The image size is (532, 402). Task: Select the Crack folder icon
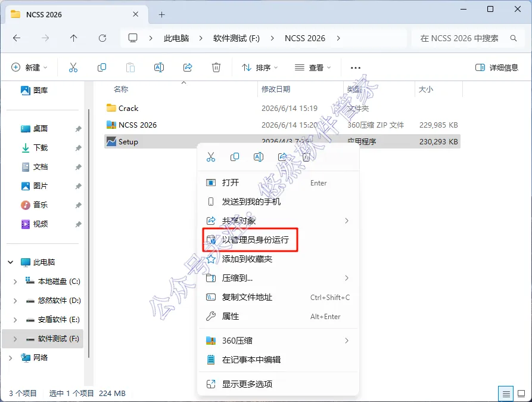click(111, 108)
